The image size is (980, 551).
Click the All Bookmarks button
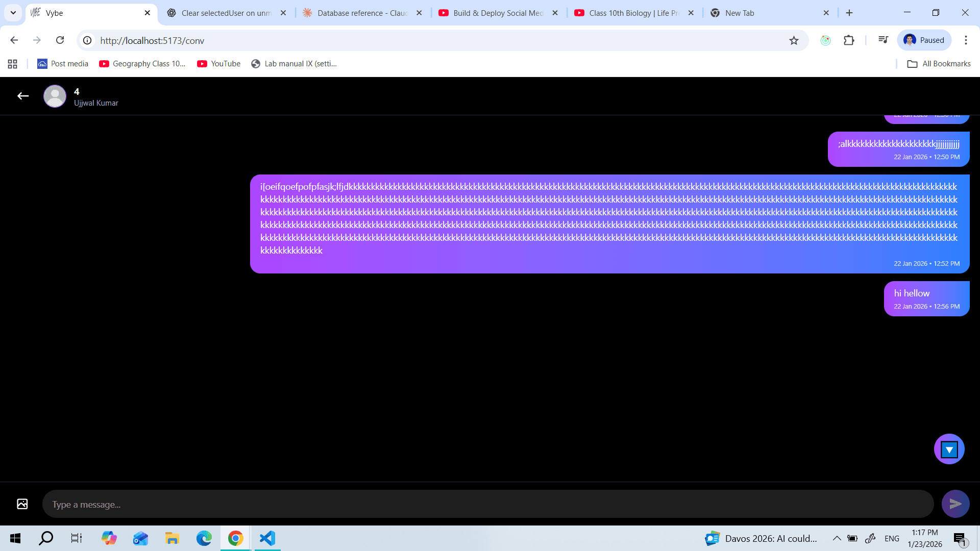[939, 63]
